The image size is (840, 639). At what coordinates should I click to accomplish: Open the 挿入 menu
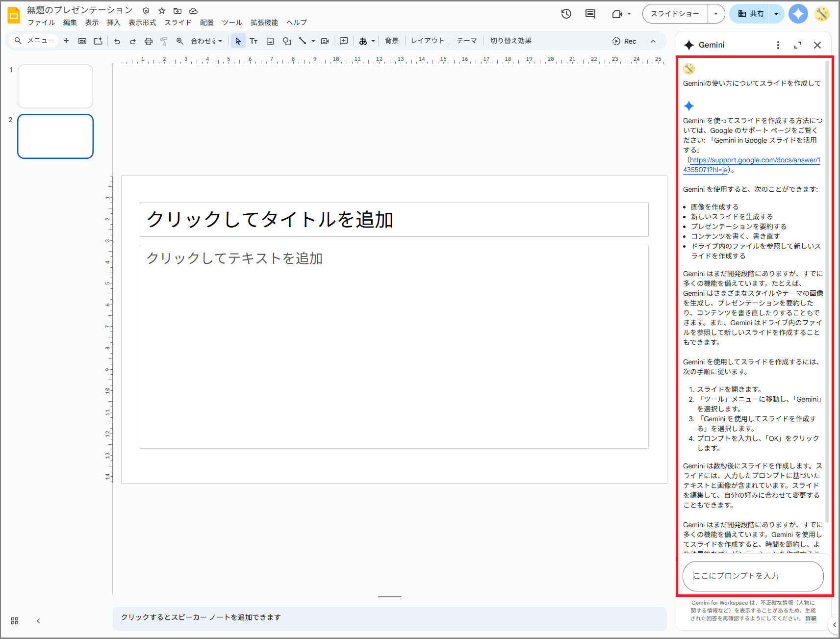coord(113,23)
